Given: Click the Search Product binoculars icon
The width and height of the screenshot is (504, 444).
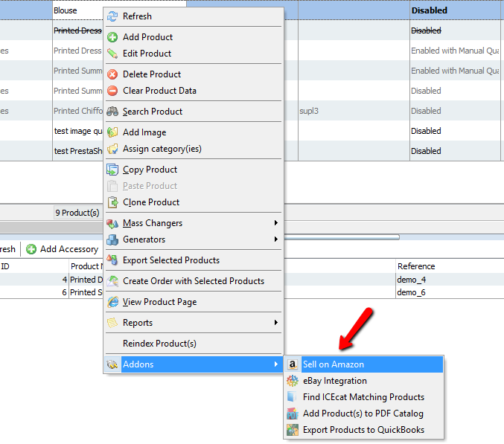Looking at the screenshot, I should click(x=112, y=112).
